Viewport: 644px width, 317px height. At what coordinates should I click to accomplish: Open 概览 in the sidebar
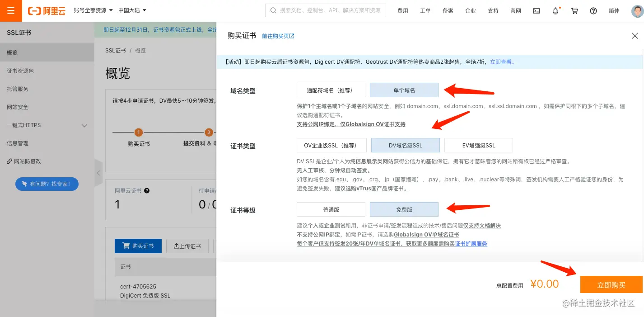47,53
